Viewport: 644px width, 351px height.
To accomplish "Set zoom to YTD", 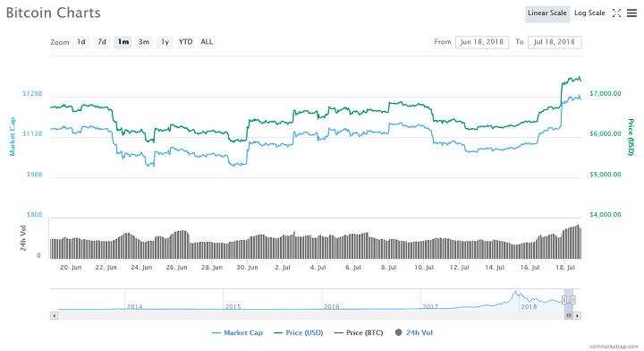I will tap(186, 42).
